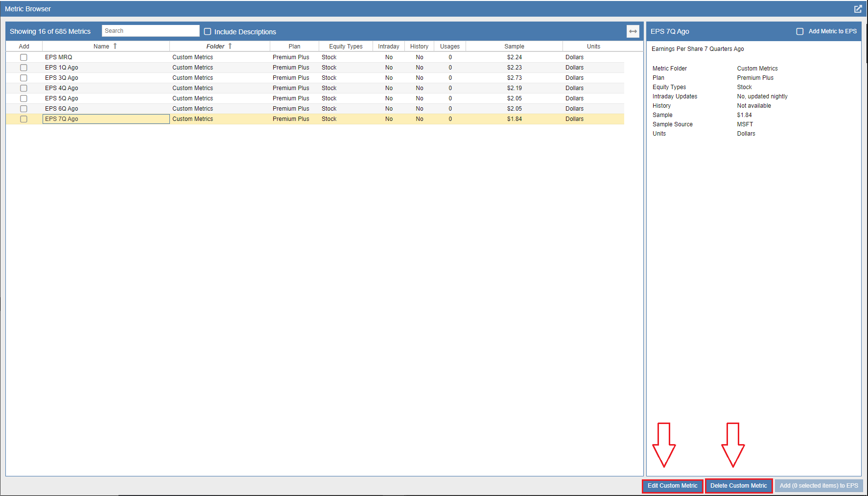
Task: Check the Add checkbox for EPS 7Q Ago
Action: [23, 118]
